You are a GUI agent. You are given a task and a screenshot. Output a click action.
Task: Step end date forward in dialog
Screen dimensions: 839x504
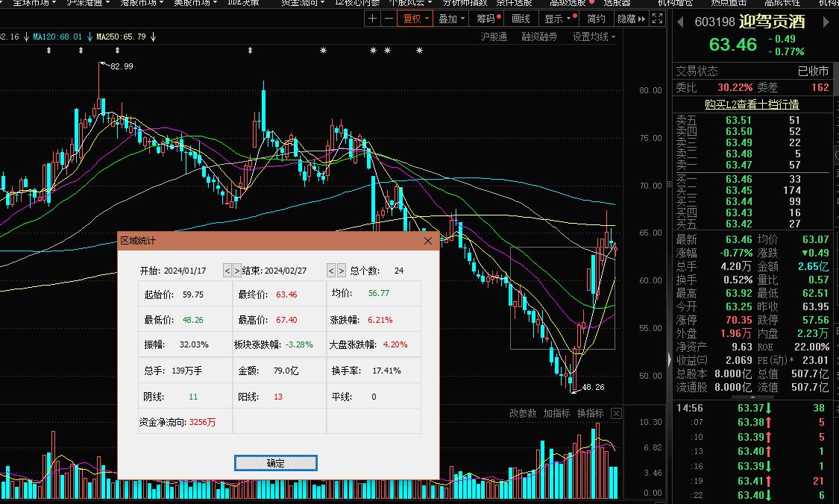[x=342, y=271]
